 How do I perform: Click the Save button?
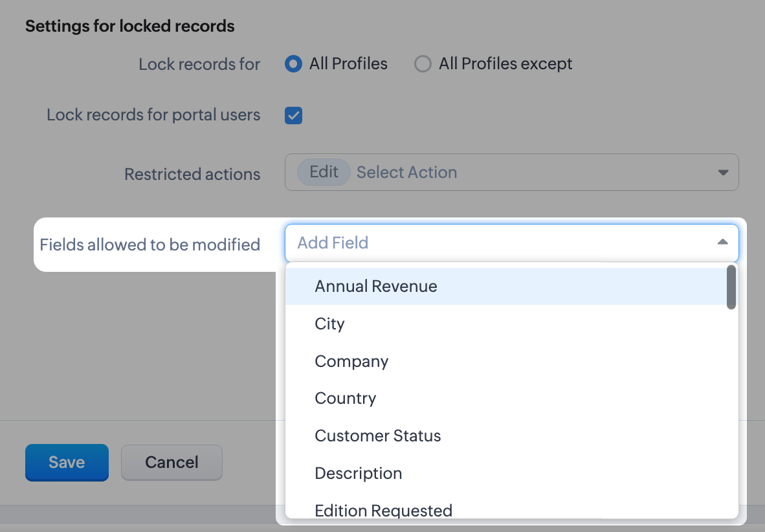click(x=67, y=462)
